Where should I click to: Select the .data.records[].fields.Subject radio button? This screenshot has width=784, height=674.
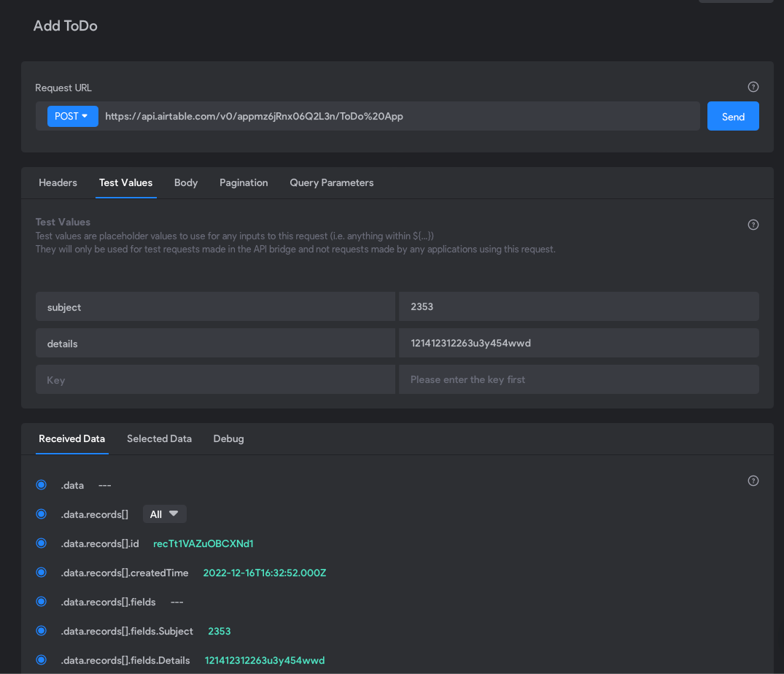(42, 631)
